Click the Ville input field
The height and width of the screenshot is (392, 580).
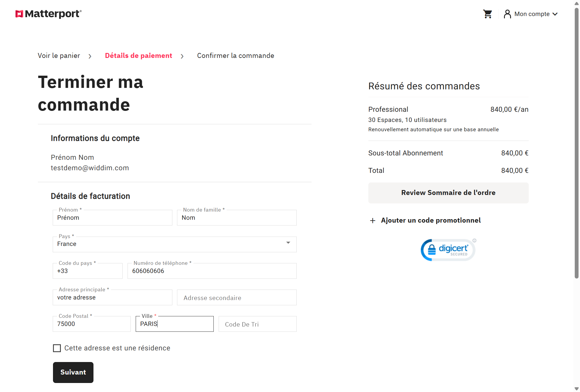tap(175, 324)
